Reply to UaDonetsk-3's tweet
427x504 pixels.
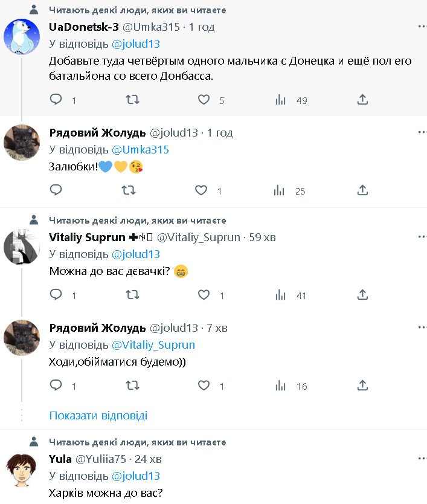(x=56, y=100)
